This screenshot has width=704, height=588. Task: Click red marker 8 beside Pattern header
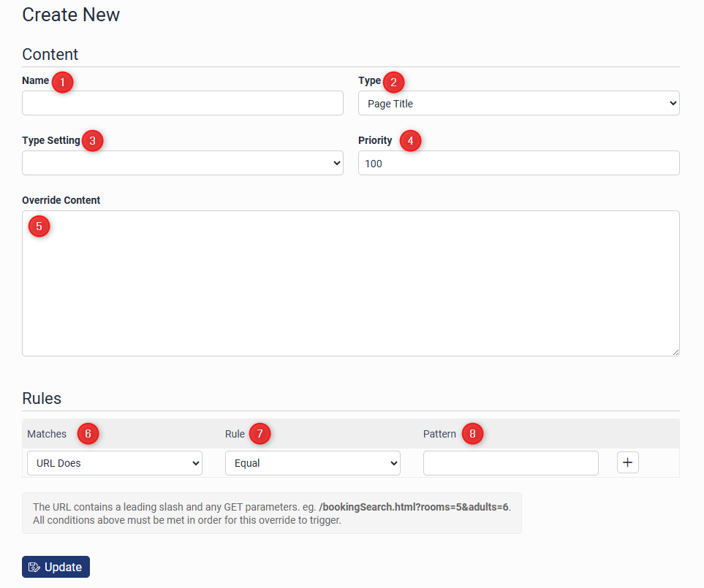click(472, 434)
